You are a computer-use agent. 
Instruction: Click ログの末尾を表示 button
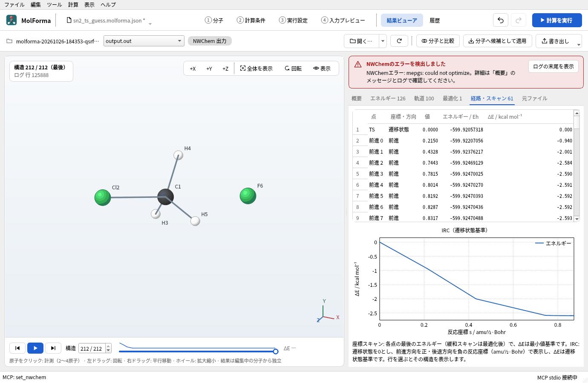(x=553, y=66)
